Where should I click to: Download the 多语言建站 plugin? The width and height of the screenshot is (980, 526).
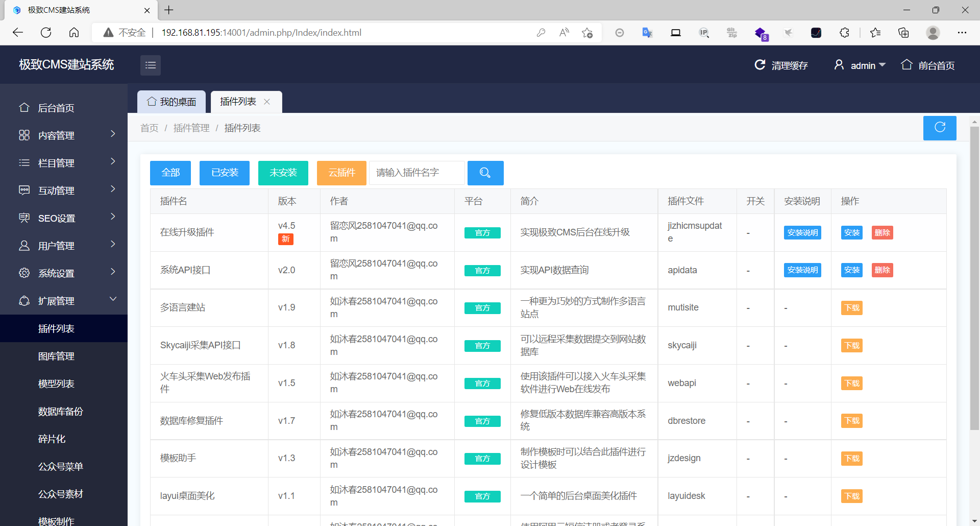point(852,307)
